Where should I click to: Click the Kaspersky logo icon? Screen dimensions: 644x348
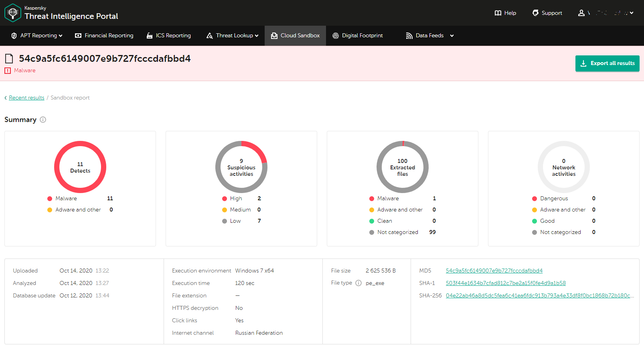click(12, 12)
